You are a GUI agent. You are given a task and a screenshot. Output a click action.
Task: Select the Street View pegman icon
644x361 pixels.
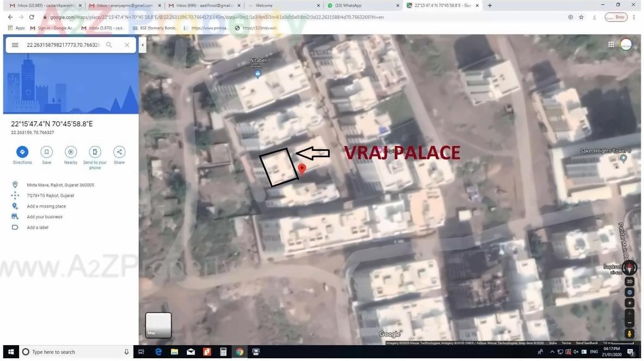point(629,333)
